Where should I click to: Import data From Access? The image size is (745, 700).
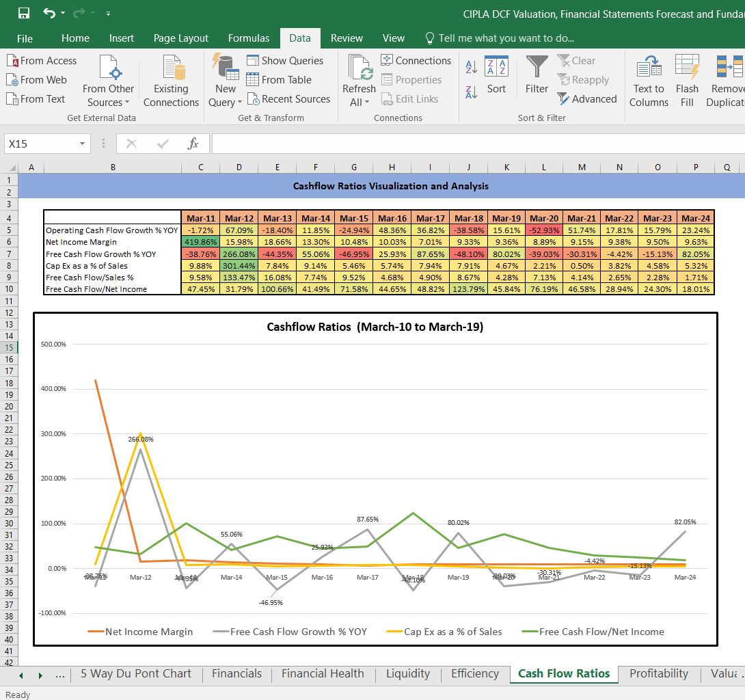pos(42,61)
